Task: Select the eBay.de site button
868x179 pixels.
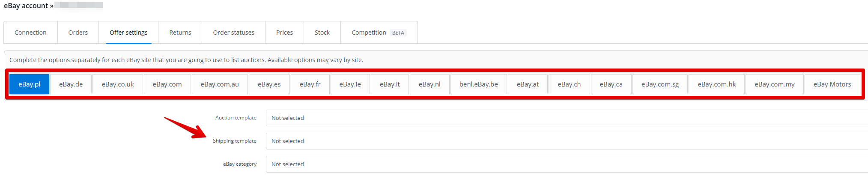Action: click(71, 84)
